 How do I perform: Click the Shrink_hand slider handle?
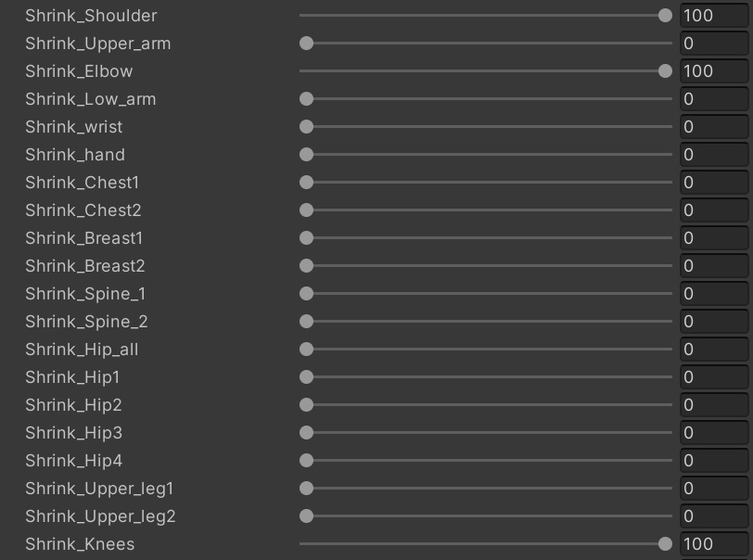[x=307, y=155]
